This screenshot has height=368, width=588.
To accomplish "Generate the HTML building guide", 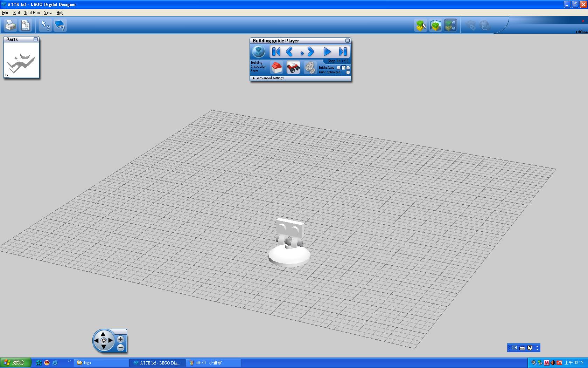I will [25, 25].
